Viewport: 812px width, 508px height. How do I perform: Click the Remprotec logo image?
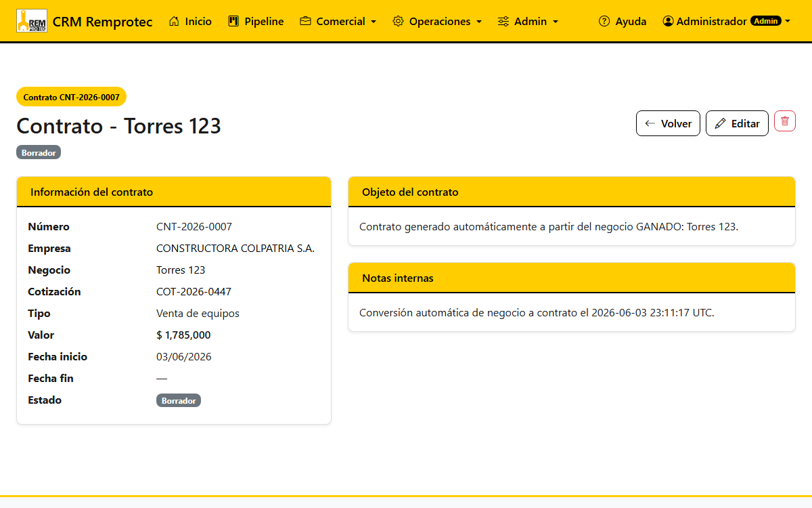[32, 21]
